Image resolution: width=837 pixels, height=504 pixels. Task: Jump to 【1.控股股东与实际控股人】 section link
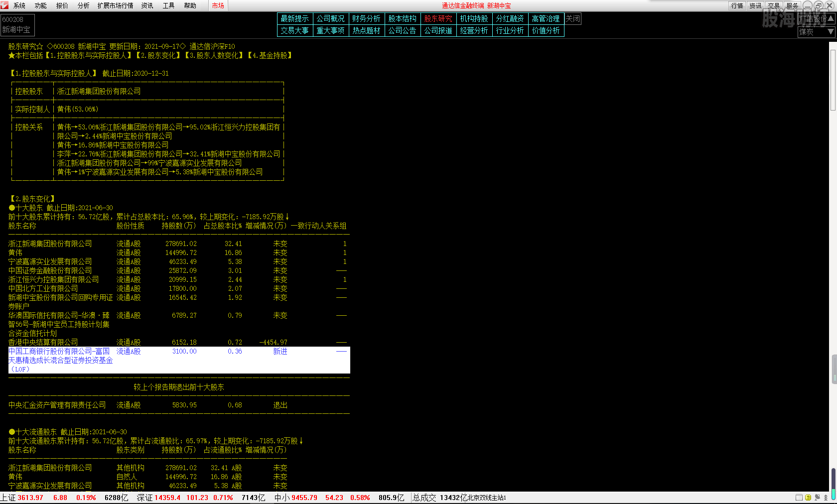coord(89,55)
